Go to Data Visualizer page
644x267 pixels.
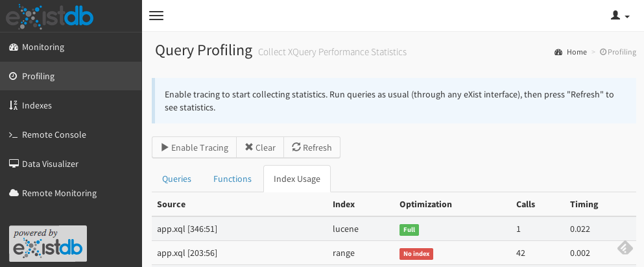pyautogui.click(x=50, y=164)
